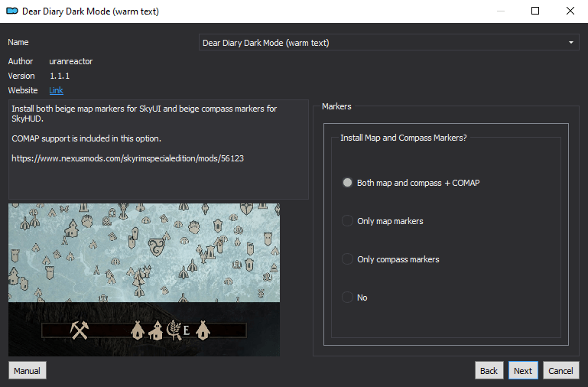Select the "No" markers radio button
588x387 pixels.
tap(347, 298)
